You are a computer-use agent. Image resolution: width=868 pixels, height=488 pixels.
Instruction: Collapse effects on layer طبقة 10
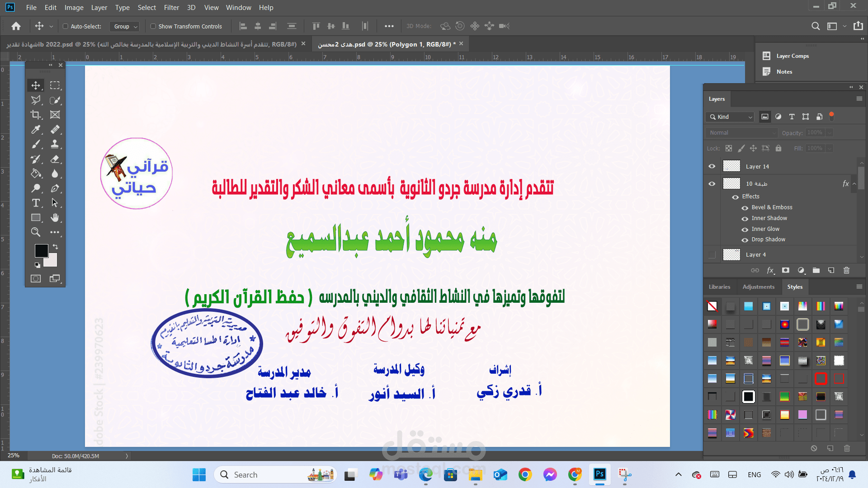(x=854, y=184)
